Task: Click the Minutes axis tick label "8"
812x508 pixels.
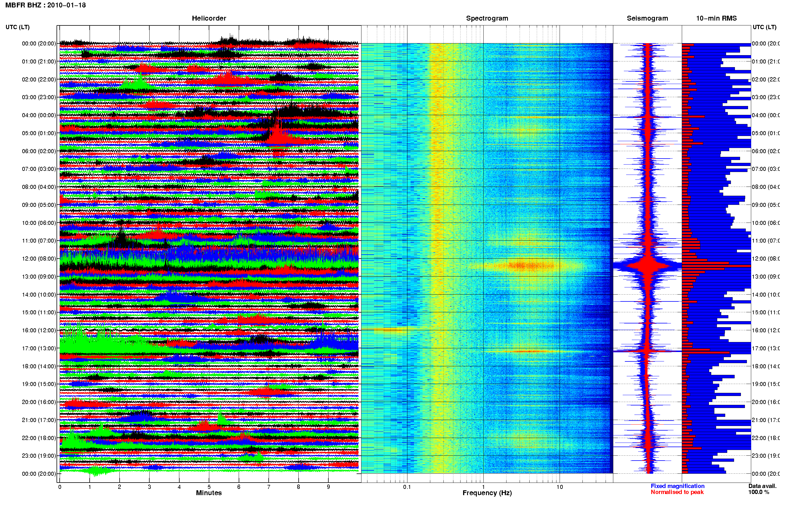Action: 298,487
